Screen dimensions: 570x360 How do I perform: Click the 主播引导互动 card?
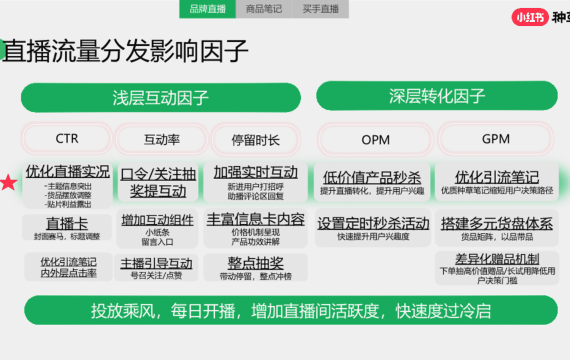(x=156, y=268)
